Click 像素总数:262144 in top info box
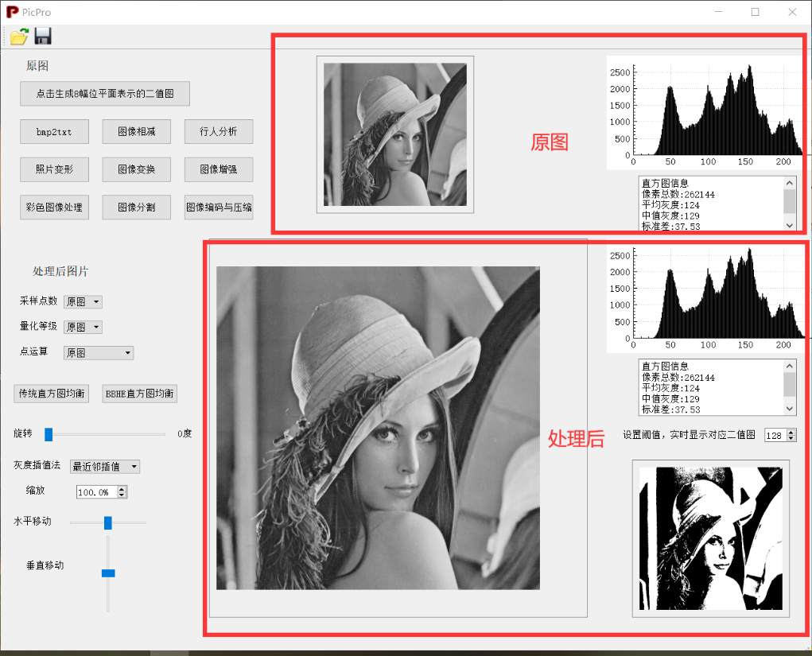The image size is (812, 656). click(x=678, y=195)
